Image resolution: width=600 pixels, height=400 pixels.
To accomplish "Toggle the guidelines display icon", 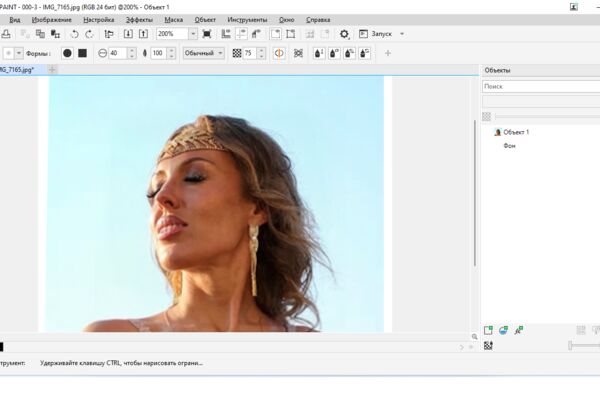I will pos(241,34).
